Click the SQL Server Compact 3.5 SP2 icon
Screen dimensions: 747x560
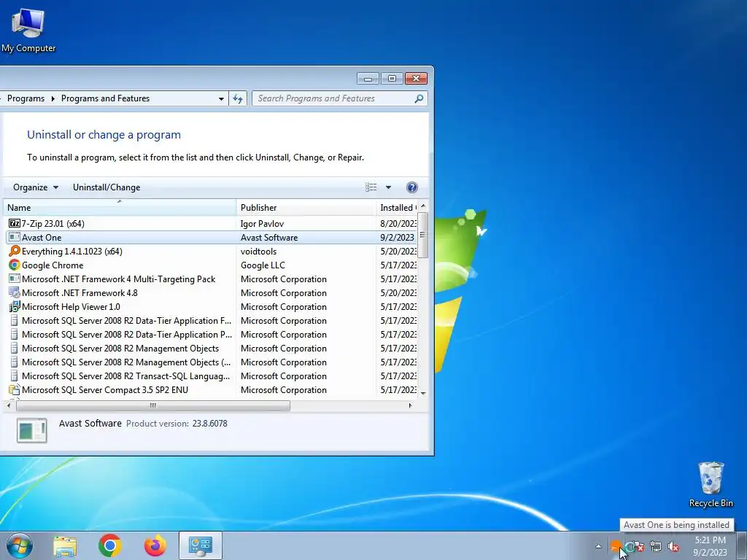coord(15,390)
